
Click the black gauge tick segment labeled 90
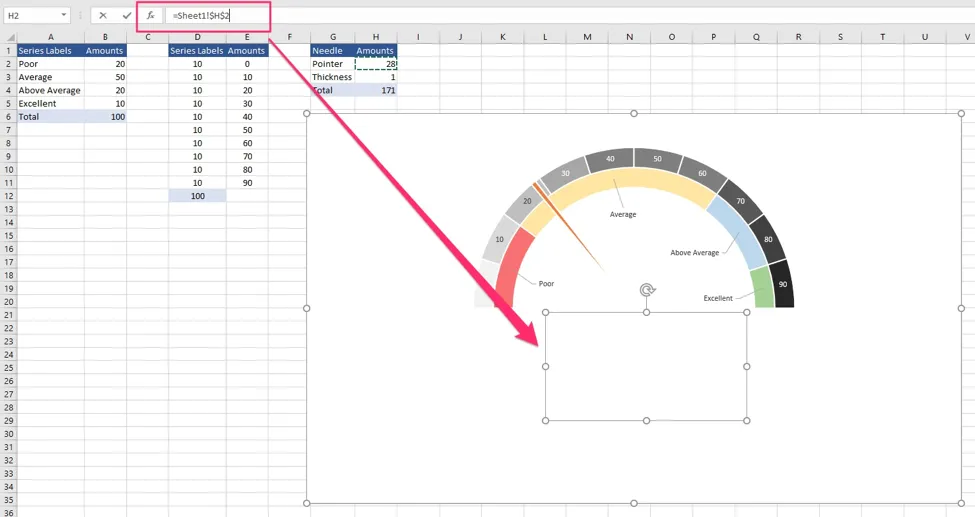coord(782,284)
